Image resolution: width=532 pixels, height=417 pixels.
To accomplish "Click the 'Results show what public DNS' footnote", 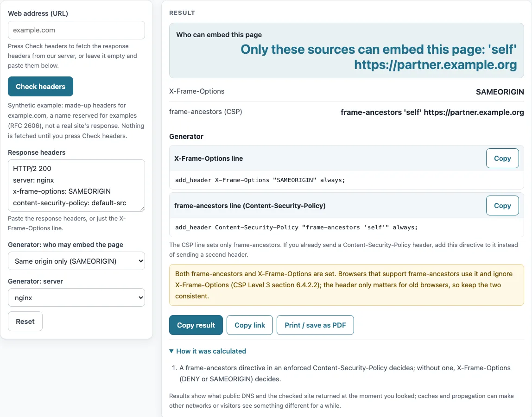I will [342, 401].
